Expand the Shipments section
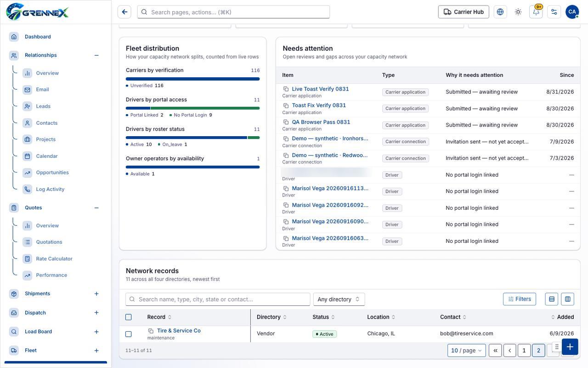Viewport: 588px width, 368px height. 96,294
